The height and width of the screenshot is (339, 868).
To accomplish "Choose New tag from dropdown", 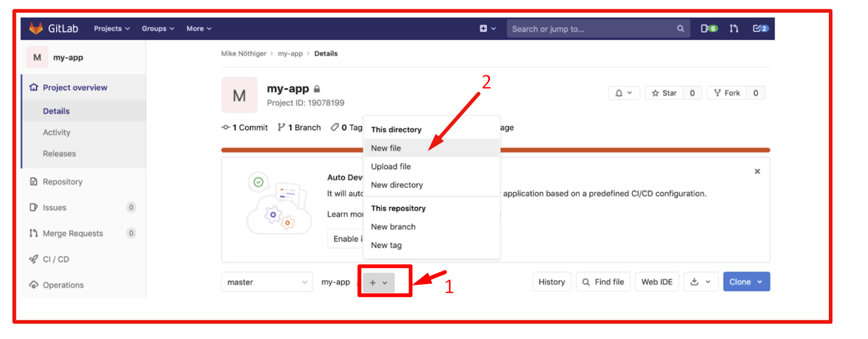I will [x=431, y=245].
